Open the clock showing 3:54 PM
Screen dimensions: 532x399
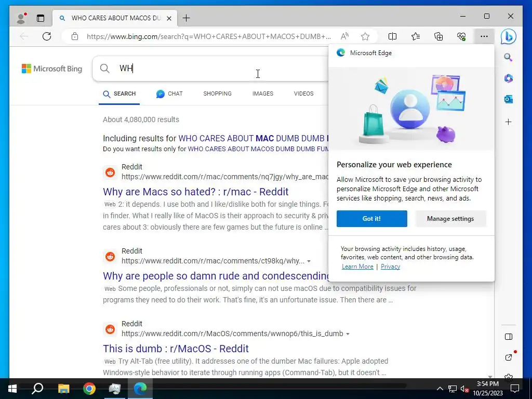[488, 389]
